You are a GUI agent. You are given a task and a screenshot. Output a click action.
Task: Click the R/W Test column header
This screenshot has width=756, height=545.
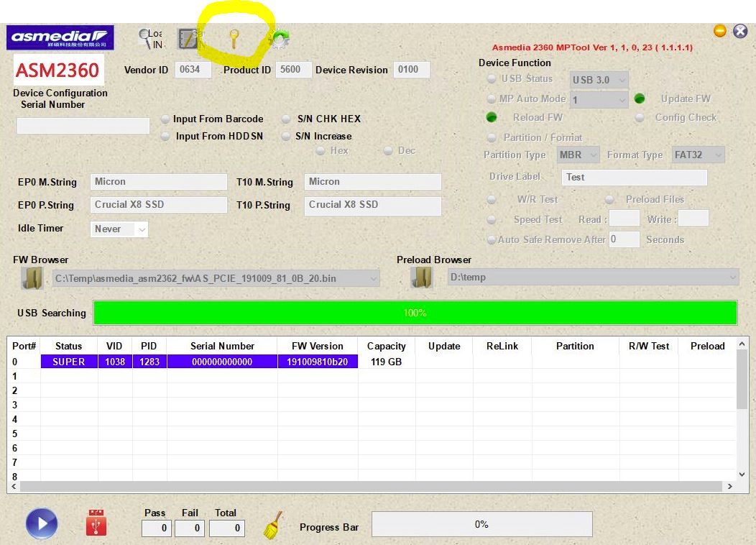649,346
